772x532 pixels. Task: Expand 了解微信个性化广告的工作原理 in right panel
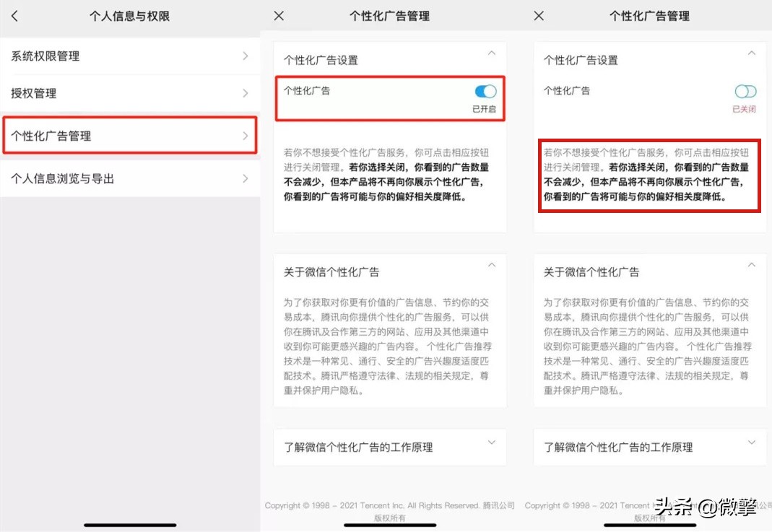751,442
